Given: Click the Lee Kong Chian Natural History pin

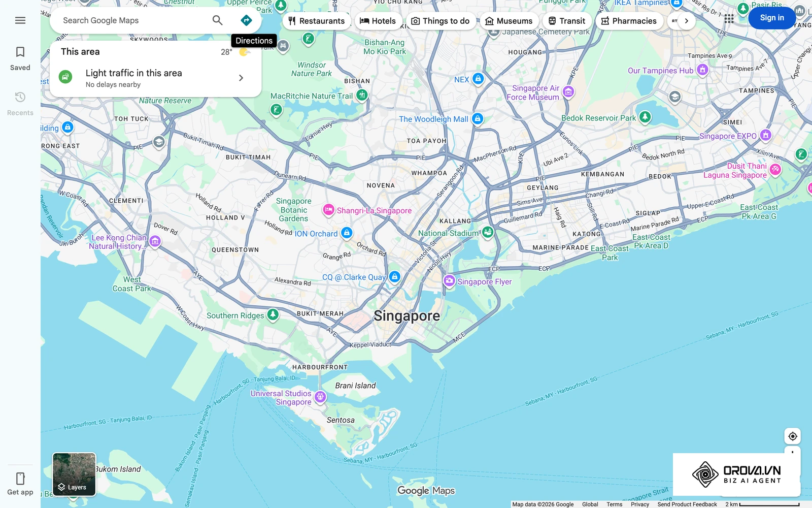Looking at the screenshot, I should click(x=155, y=241).
